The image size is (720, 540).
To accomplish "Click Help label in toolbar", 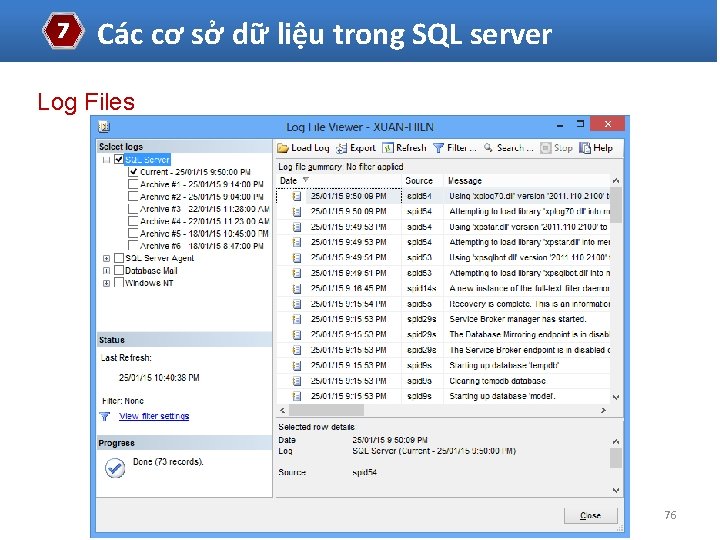I will (603, 148).
